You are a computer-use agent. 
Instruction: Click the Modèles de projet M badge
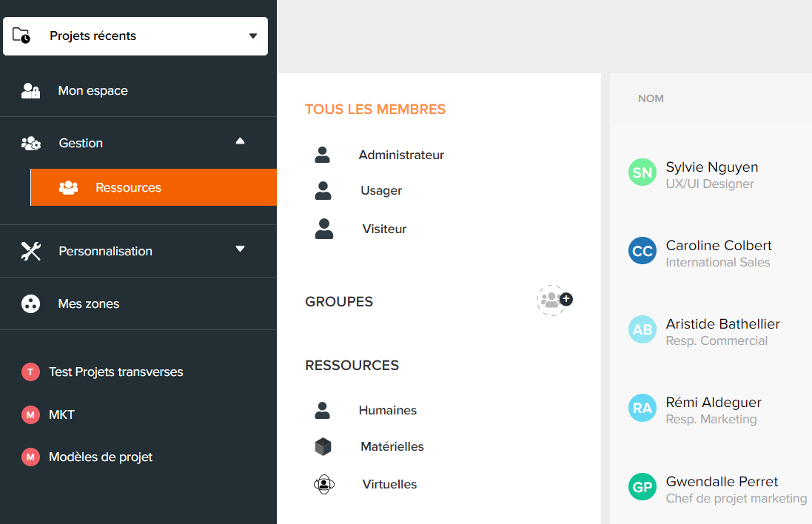pos(30,457)
